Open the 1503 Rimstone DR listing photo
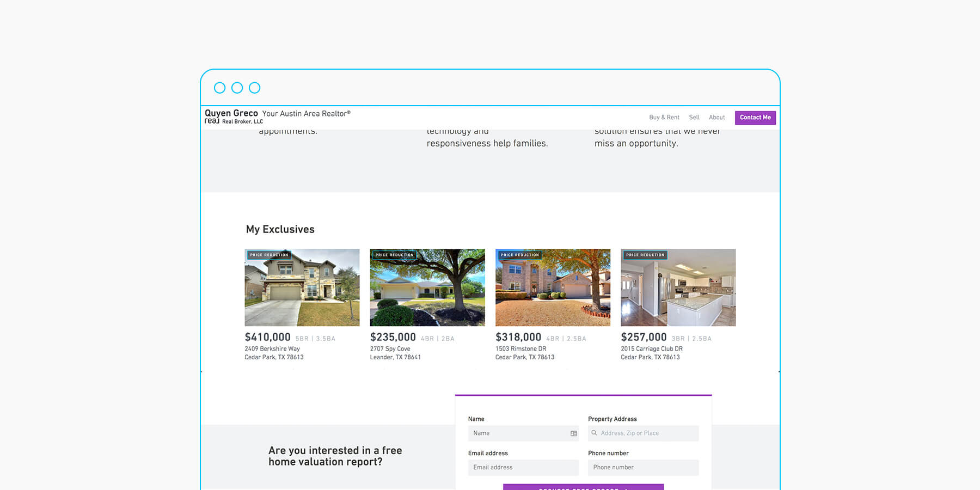This screenshot has width=980, height=490. click(553, 287)
